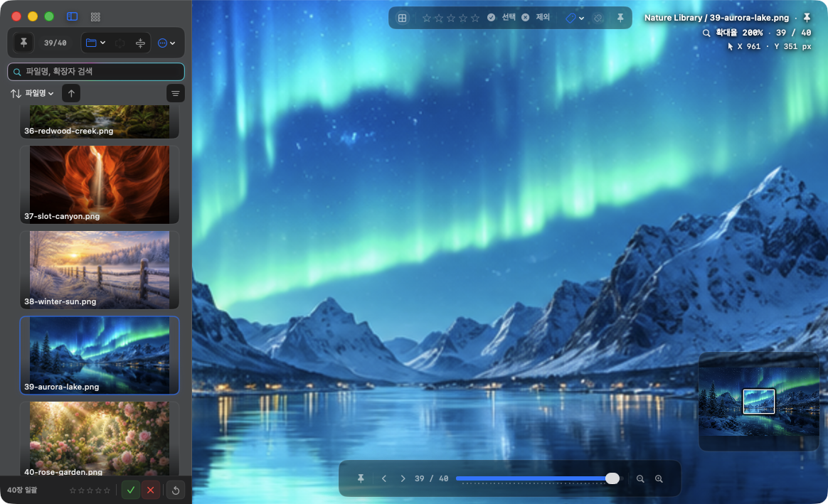
Task: Pin the top rating toolbar
Action: pyautogui.click(x=620, y=18)
